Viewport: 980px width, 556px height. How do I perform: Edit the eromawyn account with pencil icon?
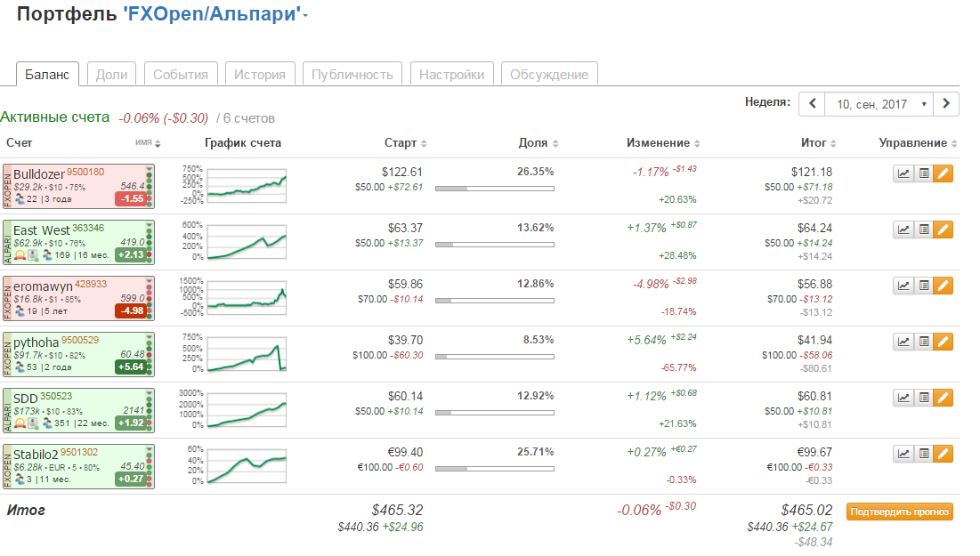[944, 286]
